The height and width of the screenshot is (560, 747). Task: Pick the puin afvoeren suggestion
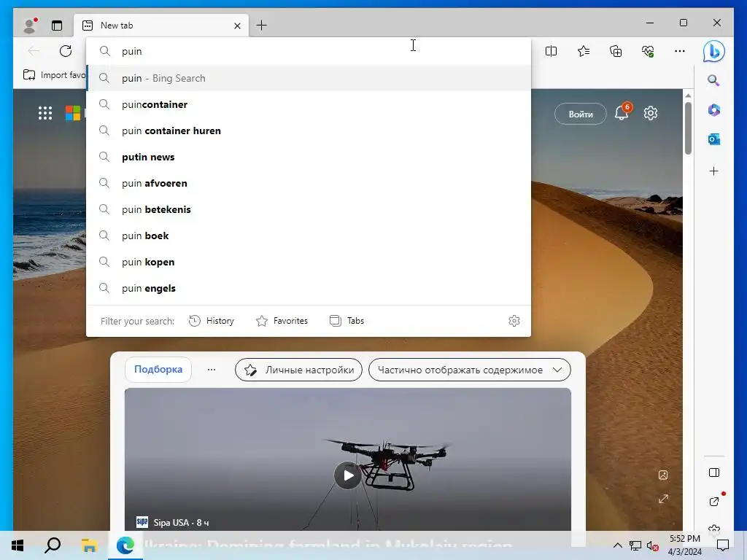click(309, 183)
